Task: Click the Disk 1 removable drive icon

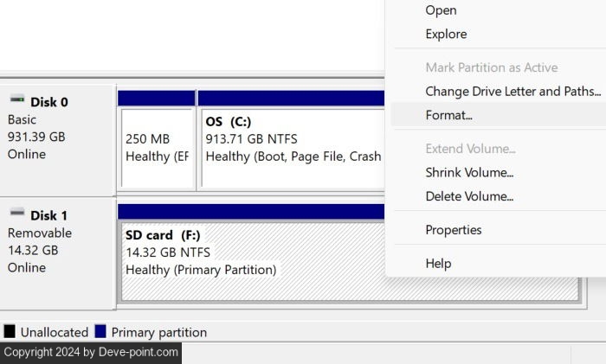Action: [x=16, y=214]
